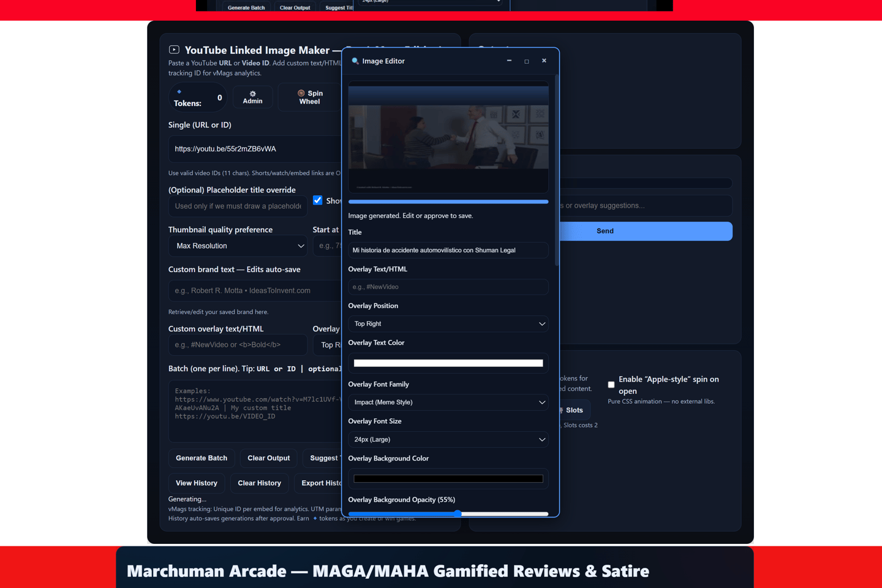Viewport: 882px width, 588px height.
Task: Click Clear Output above Clear History
Action: point(268,458)
